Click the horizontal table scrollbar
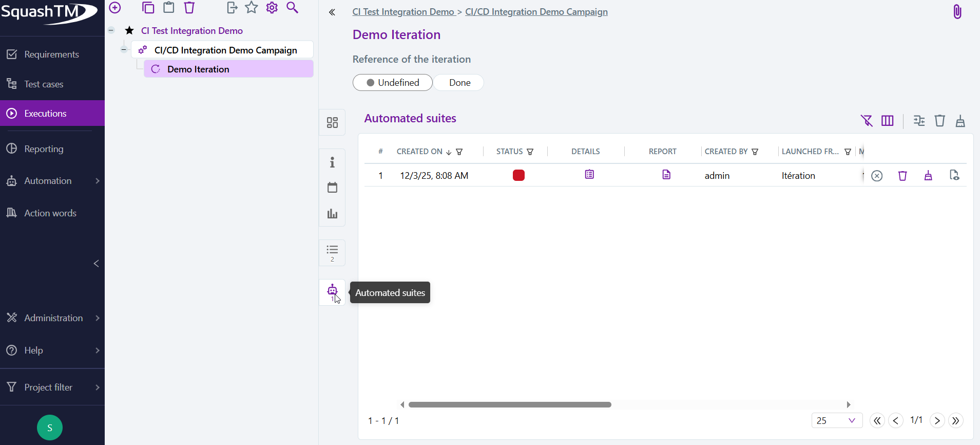Image resolution: width=980 pixels, height=445 pixels. tap(509, 405)
